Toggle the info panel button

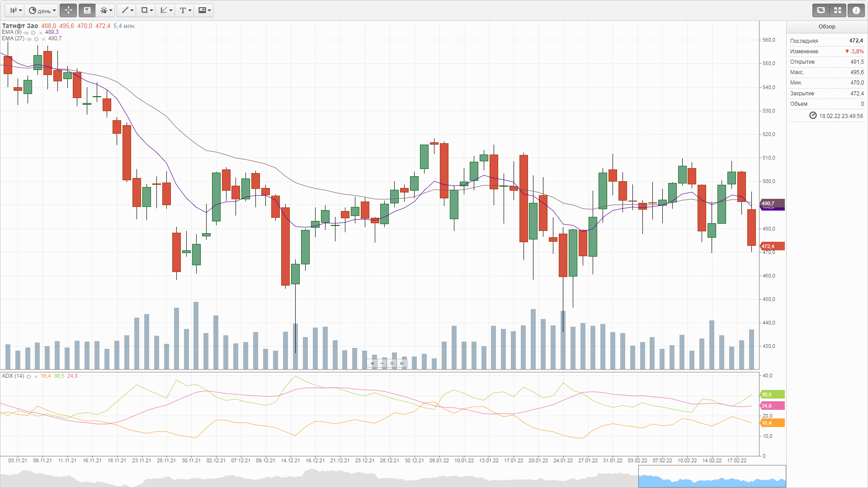856,10
